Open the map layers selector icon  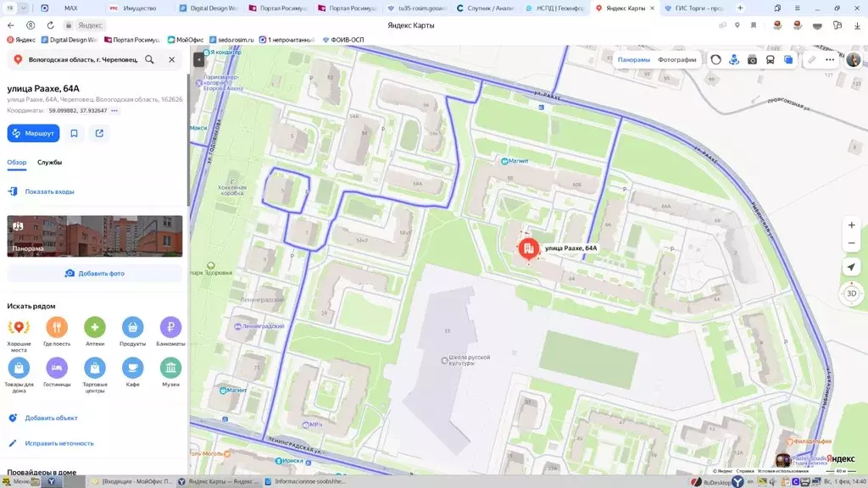click(x=788, y=59)
